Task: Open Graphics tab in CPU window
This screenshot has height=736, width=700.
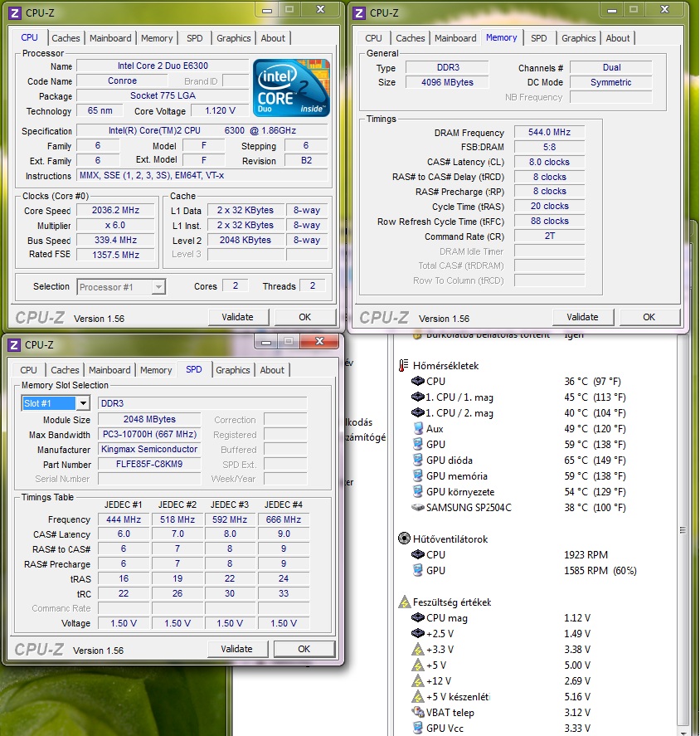Action: (x=233, y=38)
